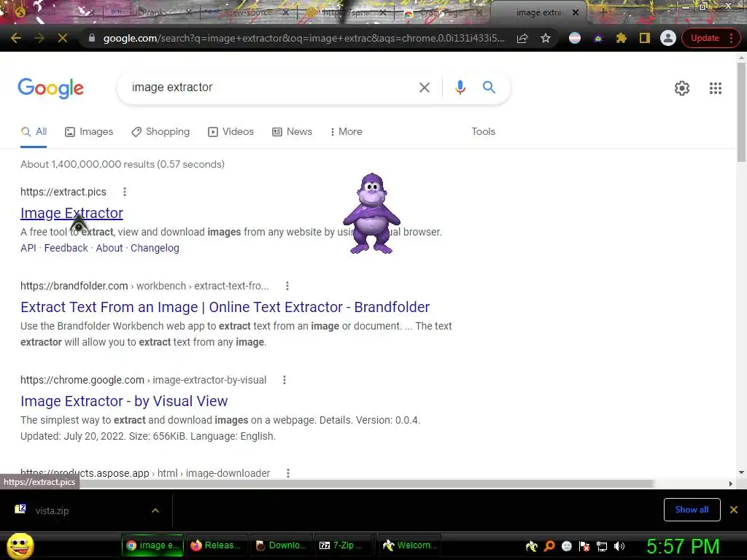Switch to the Images tab
Screen dimensions: 747x560
click(89, 132)
